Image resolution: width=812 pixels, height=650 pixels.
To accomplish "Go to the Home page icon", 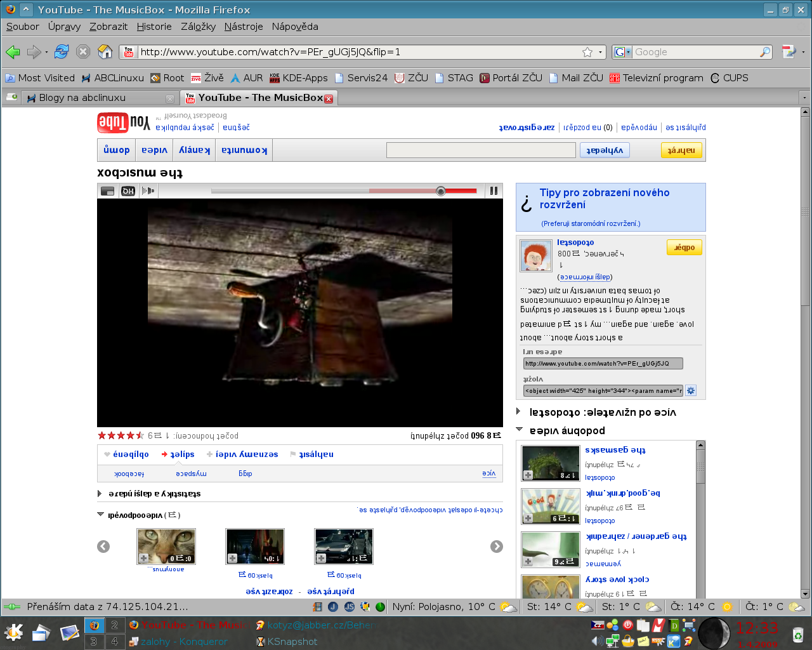I will [105, 52].
